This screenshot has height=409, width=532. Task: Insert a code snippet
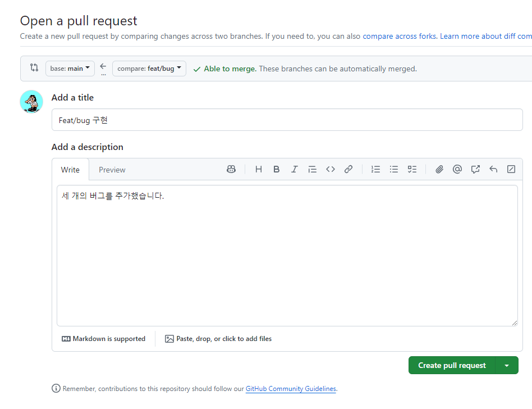coord(330,169)
